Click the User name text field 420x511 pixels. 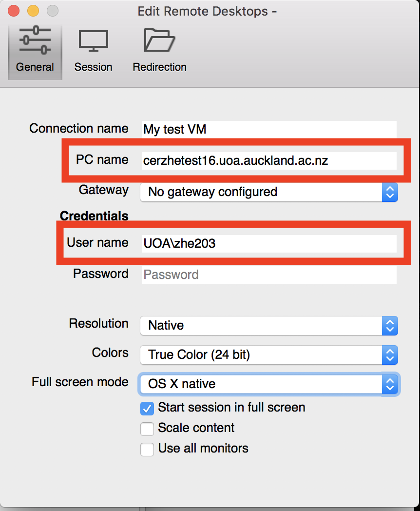(269, 243)
